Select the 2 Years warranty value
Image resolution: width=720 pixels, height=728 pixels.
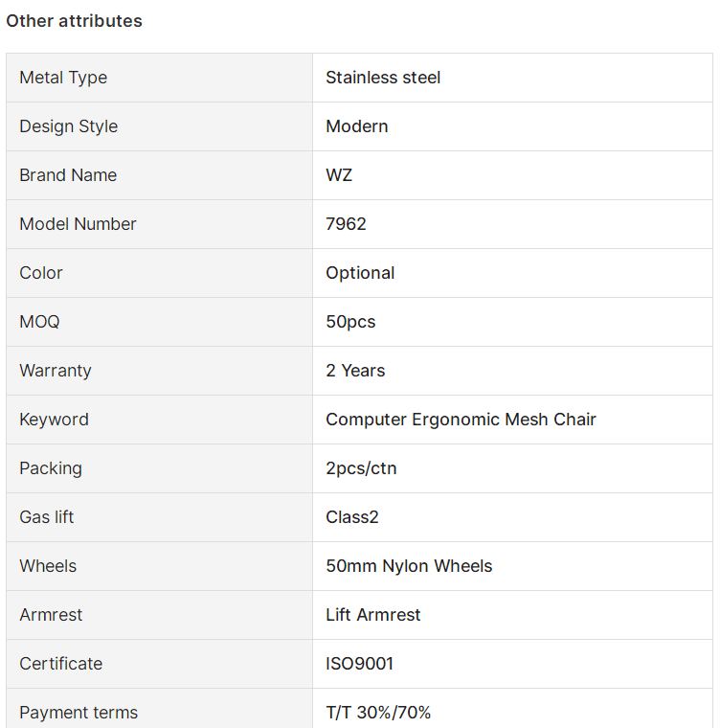[355, 371]
